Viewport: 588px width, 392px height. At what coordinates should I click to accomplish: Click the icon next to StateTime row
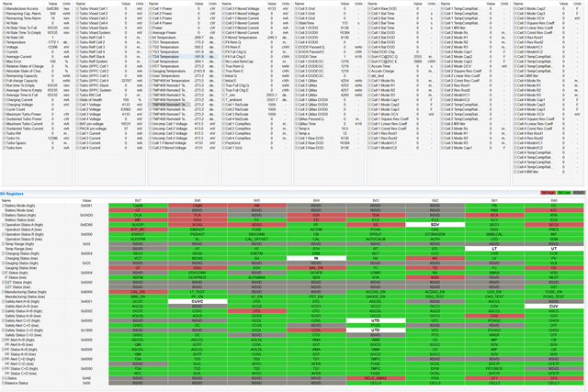(296, 23)
